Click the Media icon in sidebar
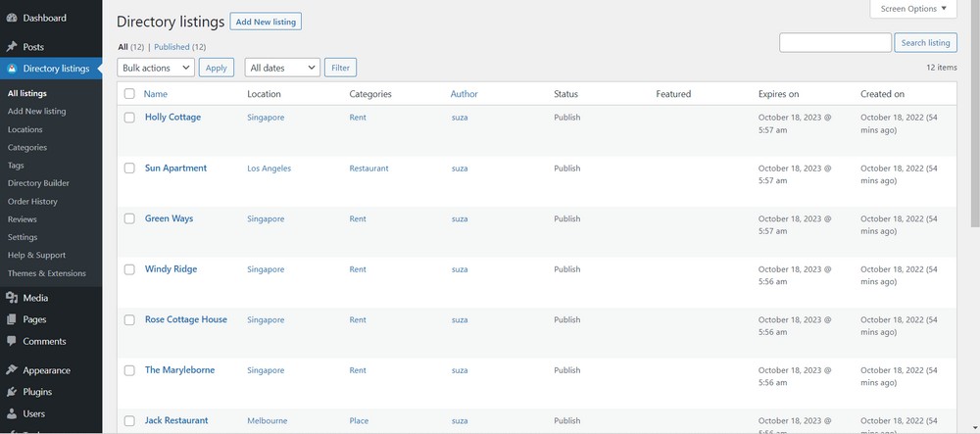 pos(11,298)
